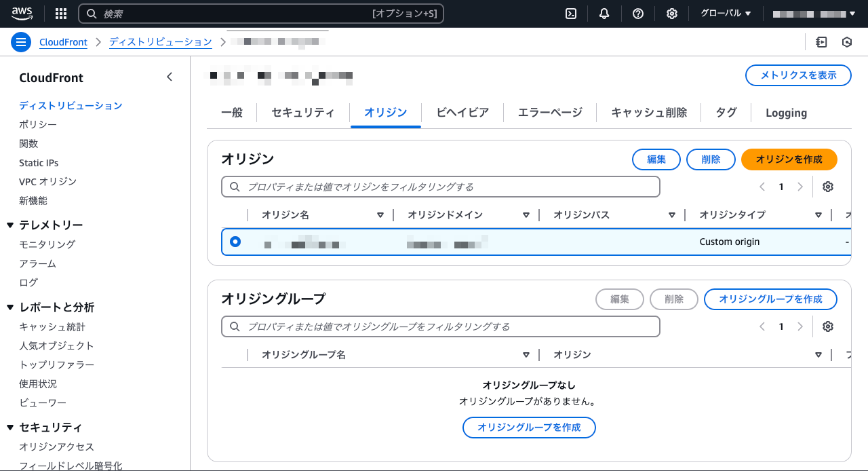Open the グローバル region dropdown
This screenshot has height=471, width=868.
[726, 14]
